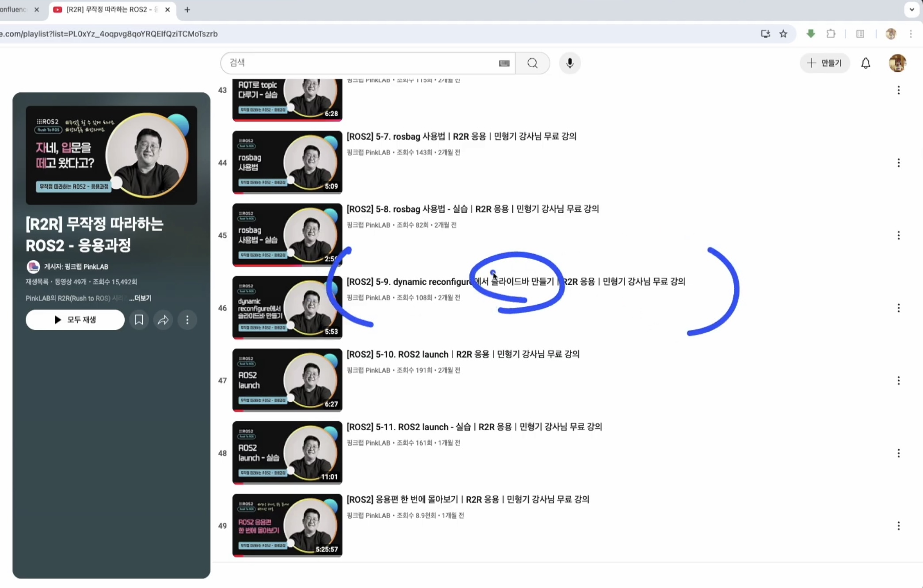Image resolution: width=923 pixels, height=588 pixels.
Task: Open playlist more-actions menu beside share
Action: 187,320
